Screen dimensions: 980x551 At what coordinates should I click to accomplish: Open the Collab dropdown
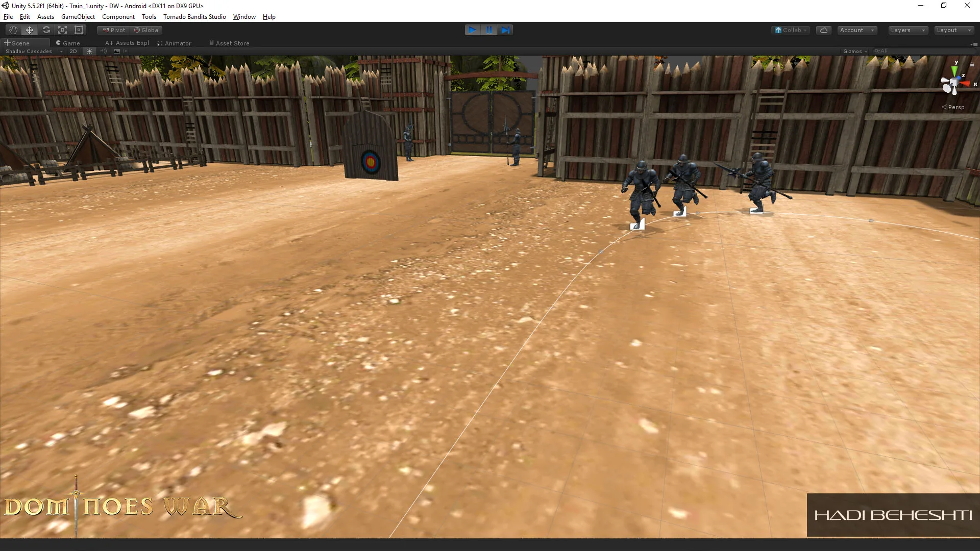point(791,30)
